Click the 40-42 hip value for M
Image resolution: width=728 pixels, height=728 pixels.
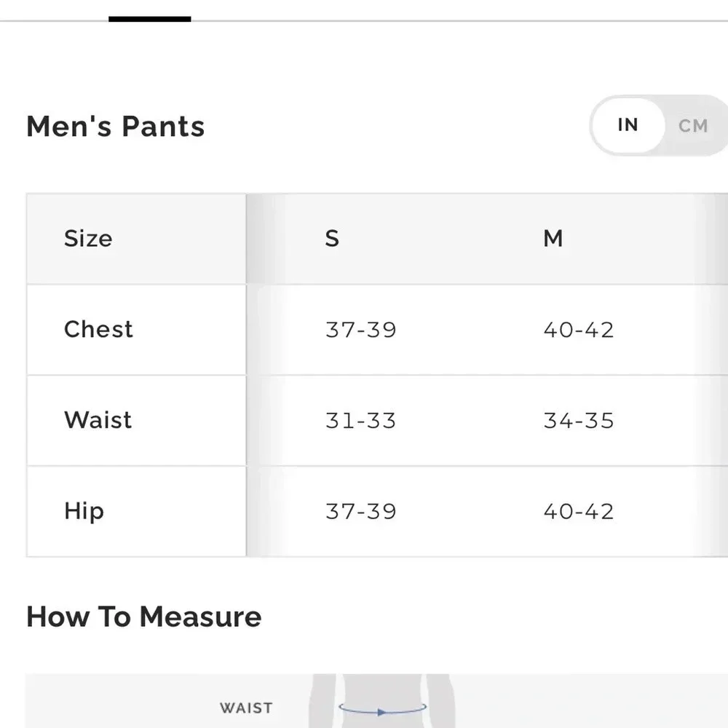point(579,512)
